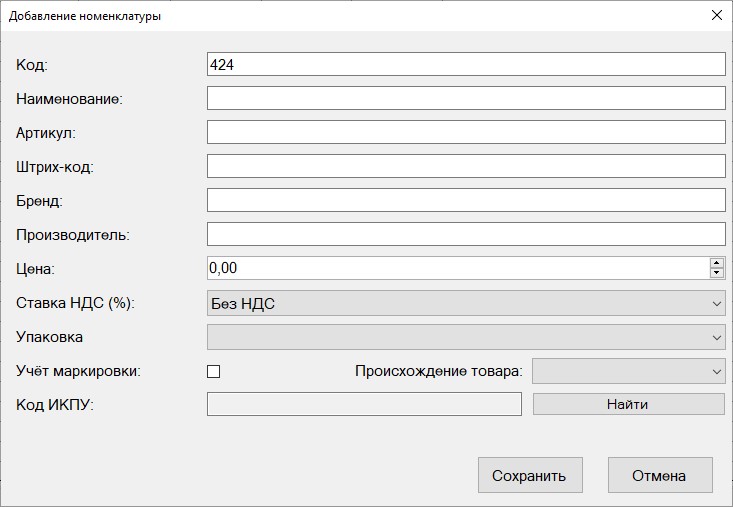Image resolution: width=733 pixels, height=507 pixels.
Task: Decrease Цена with the down arrow
Action: point(716,273)
